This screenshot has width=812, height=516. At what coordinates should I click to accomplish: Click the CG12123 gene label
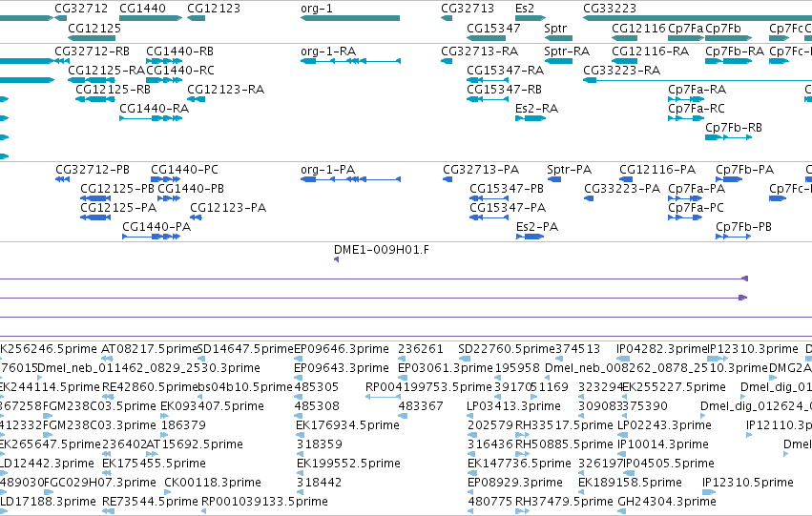[x=214, y=9]
